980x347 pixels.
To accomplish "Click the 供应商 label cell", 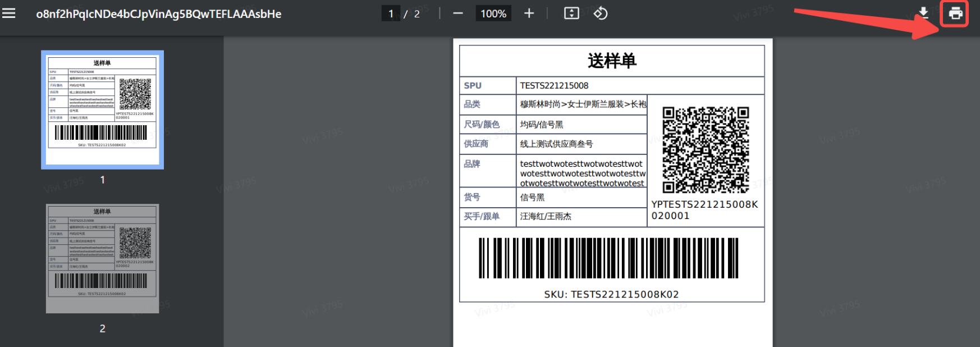I will click(x=488, y=144).
